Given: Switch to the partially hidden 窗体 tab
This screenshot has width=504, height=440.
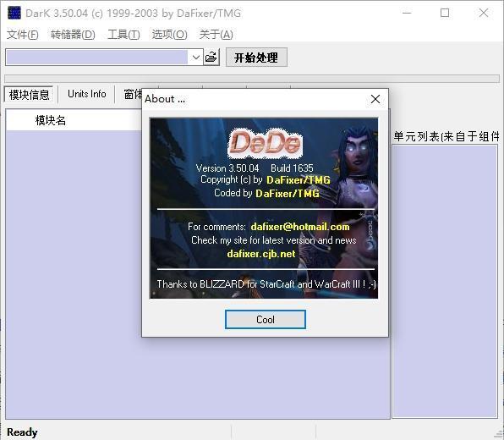Looking at the screenshot, I should tap(133, 94).
